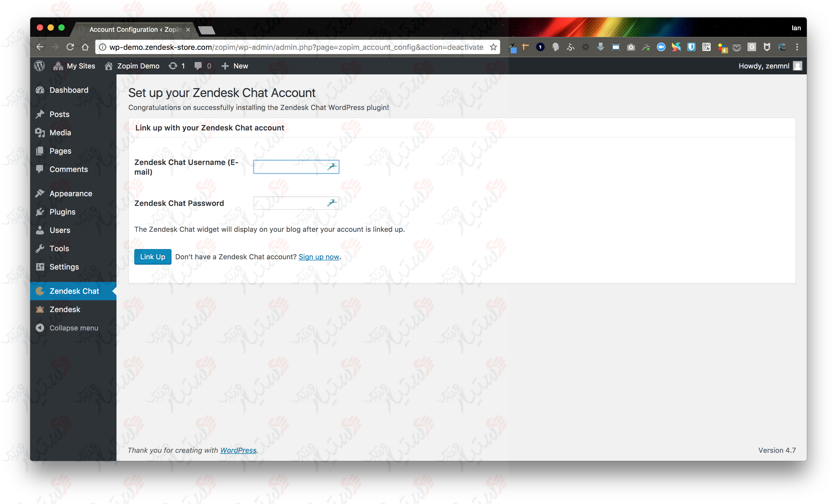Click the Zoom extension icon in Chrome toolbar
The height and width of the screenshot is (504, 837).
coord(661,47)
